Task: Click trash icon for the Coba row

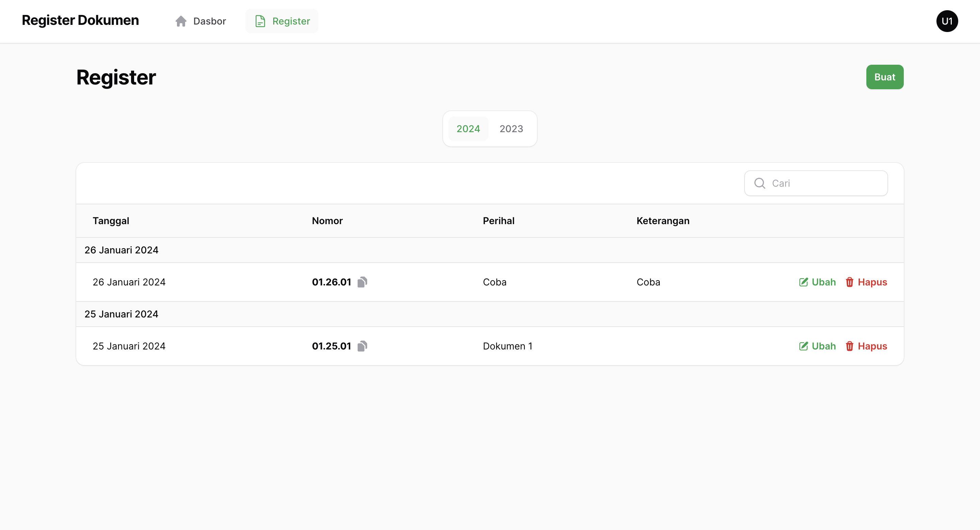Action: coord(849,282)
